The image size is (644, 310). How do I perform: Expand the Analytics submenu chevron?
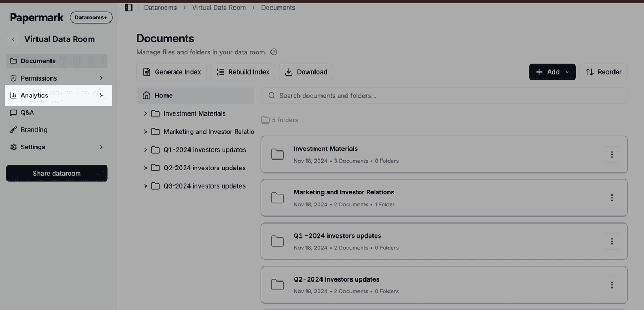tap(101, 96)
